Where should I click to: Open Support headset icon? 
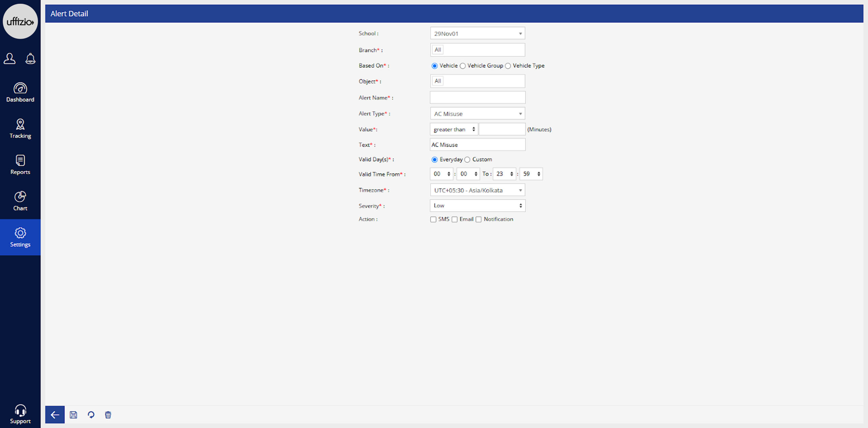pyautogui.click(x=20, y=414)
